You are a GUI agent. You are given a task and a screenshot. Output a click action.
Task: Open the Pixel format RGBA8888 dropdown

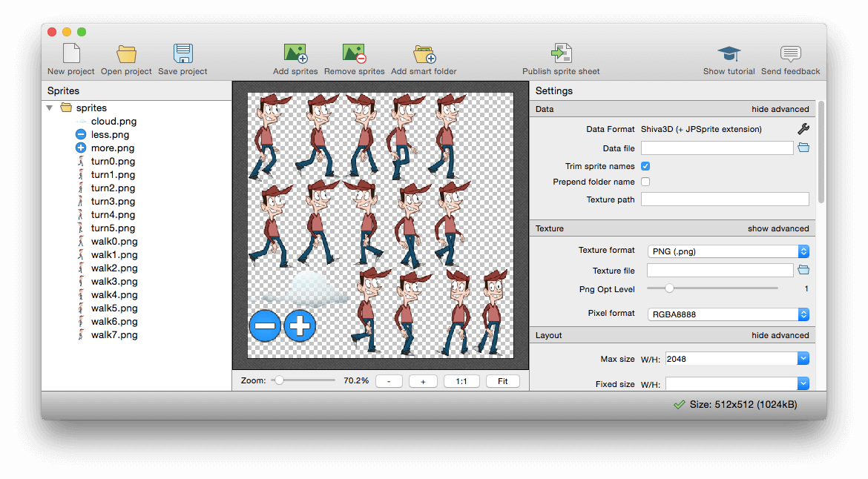coord(728,314)
